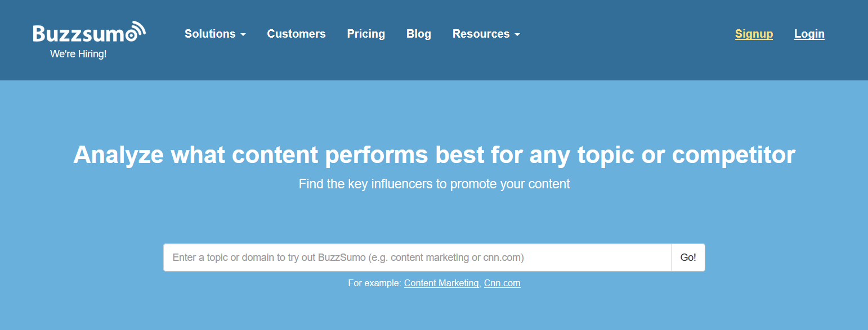Expand the caret next to Resources

click(517, 35)
